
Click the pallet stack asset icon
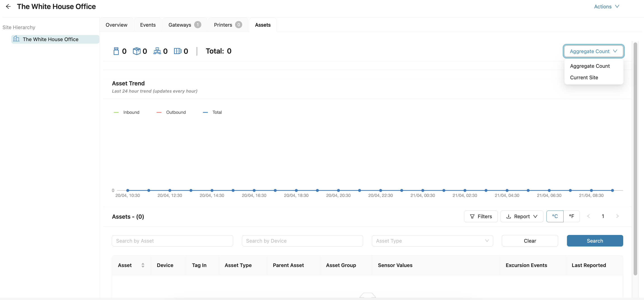pos(157,51)
